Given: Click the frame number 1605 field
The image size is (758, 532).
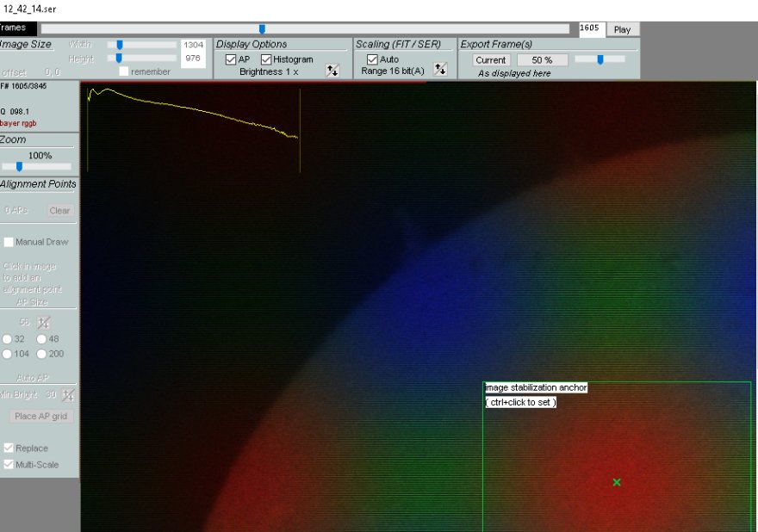Looking at the screenshot, I should tap(591, 28).
